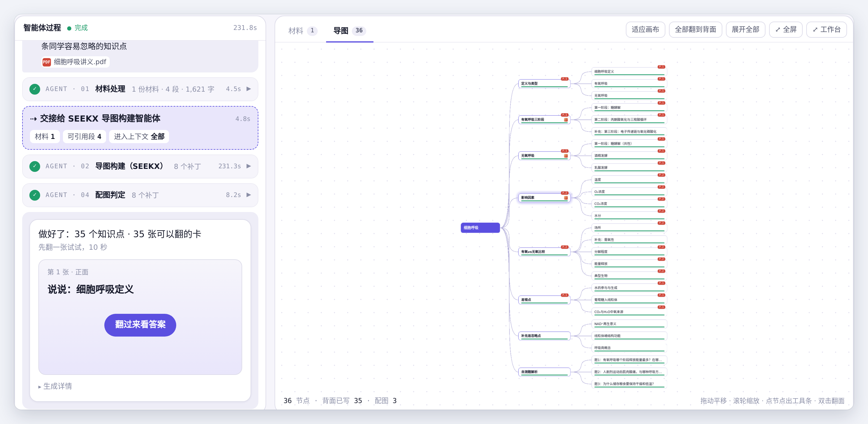Select the CO₂浓度 leaf node

tap(629, 204)
